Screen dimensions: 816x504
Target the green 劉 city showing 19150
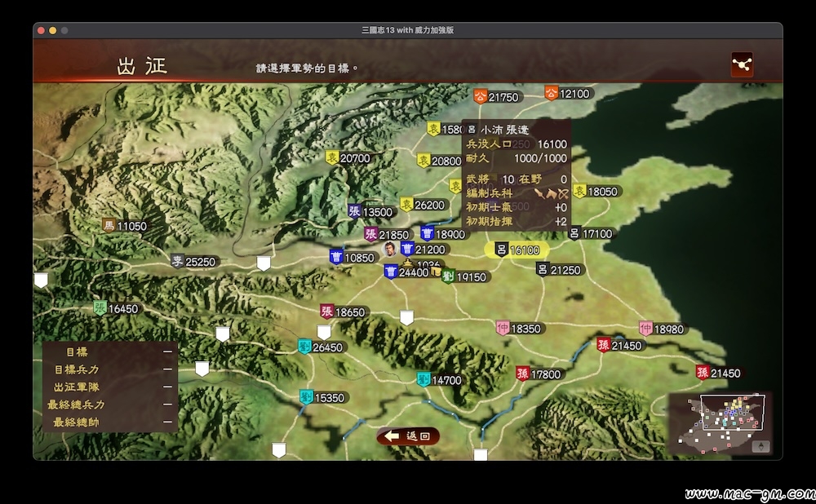(465, 276)
